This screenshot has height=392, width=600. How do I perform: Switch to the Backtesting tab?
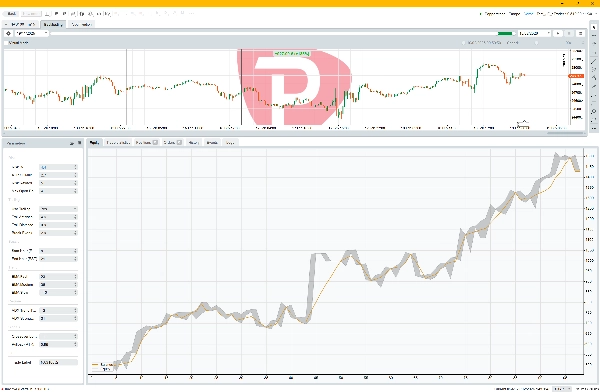(53, 24)
